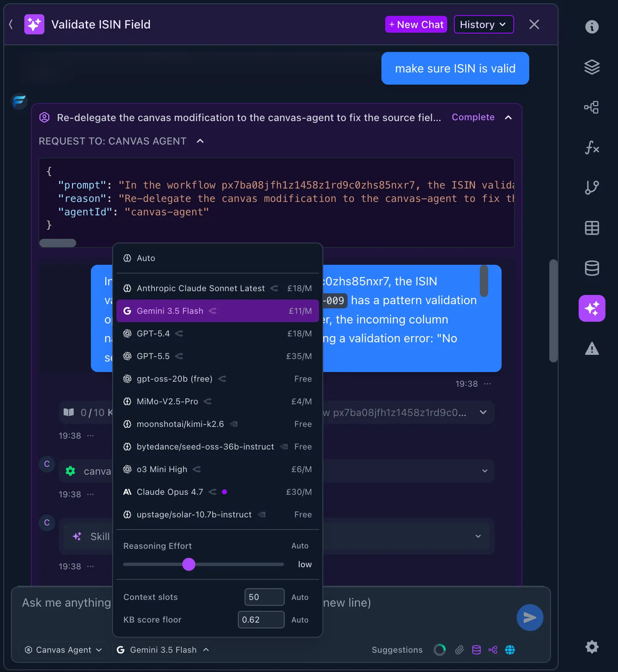
Task: Select the AI sparkle assistant sidebar icon
Action: click(592, 308)
